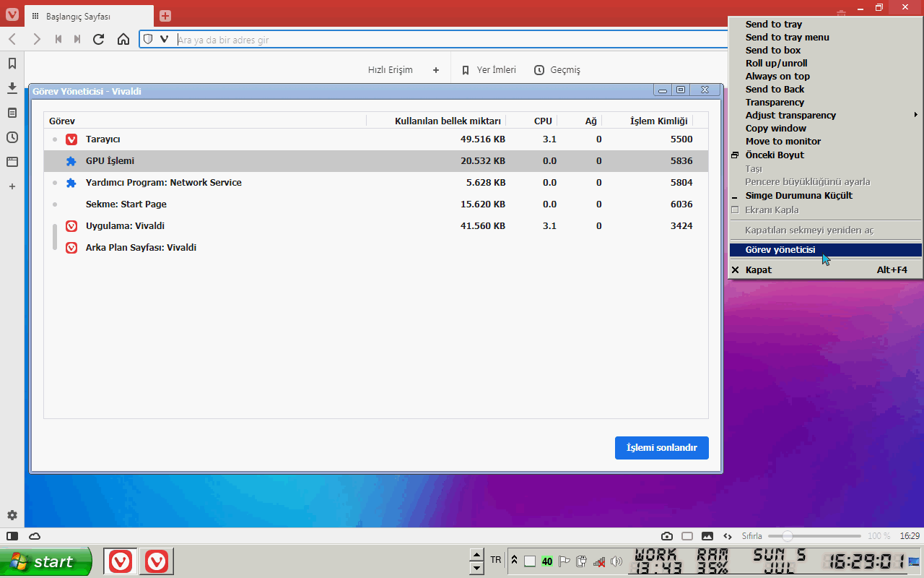Open the Vivaldi site info badge in the address bar

165,39
